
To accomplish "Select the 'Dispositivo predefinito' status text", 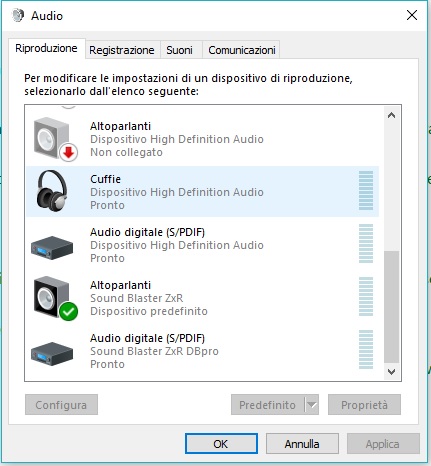I will point(149,311).
